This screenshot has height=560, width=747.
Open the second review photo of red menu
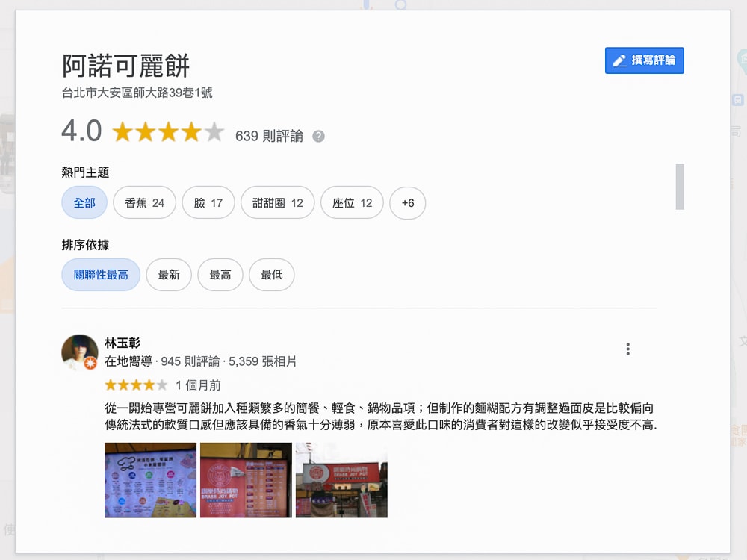(x=246, y=480)
